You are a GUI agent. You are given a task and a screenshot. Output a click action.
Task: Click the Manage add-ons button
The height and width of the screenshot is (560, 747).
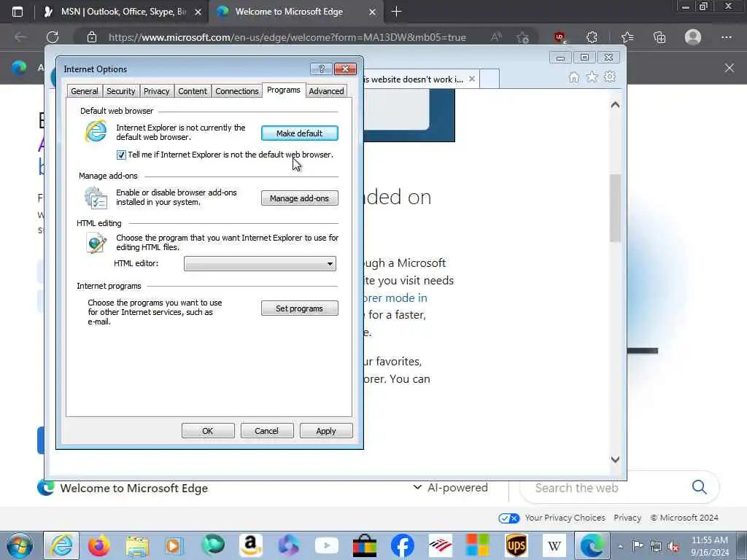[300, 198]
